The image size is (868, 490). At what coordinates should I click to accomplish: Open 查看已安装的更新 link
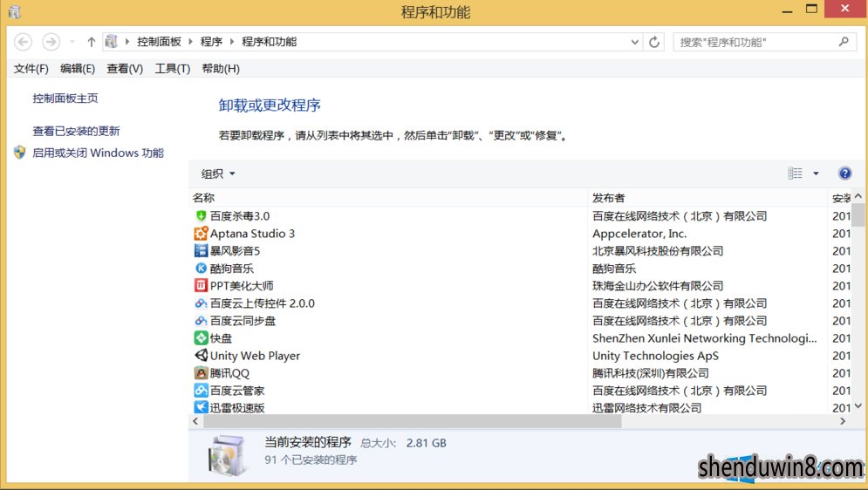[77, 131]
